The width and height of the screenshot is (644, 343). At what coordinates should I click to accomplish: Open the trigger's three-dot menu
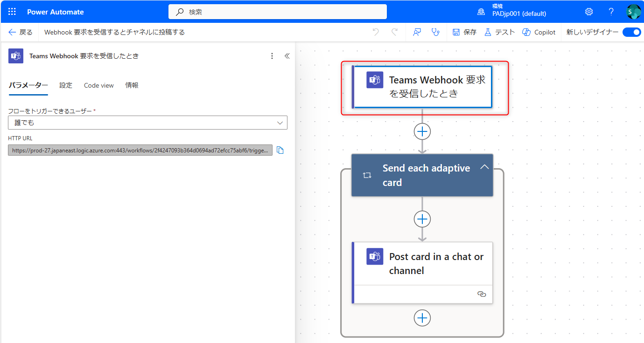272,55
